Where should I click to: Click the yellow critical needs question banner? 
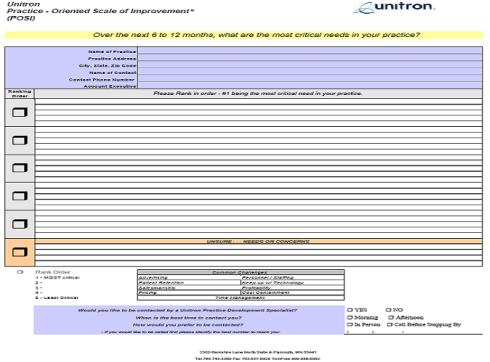tap(244, 35)
